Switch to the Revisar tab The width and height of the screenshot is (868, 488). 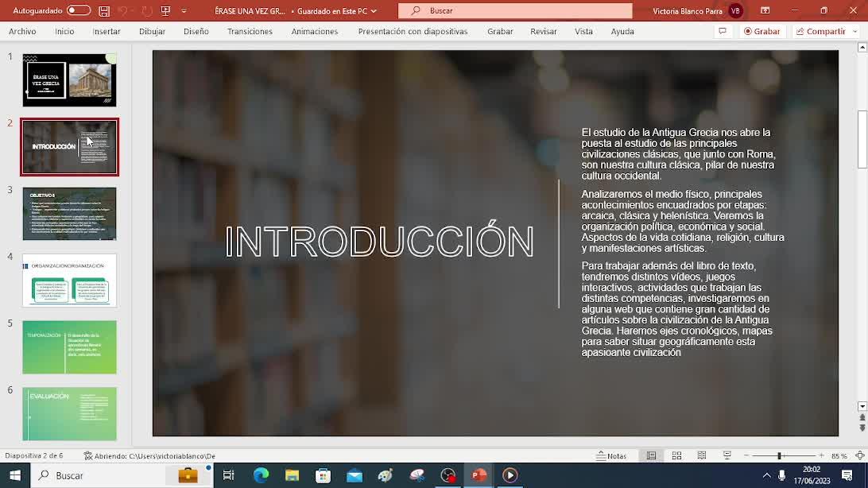(x=544, y=32)
